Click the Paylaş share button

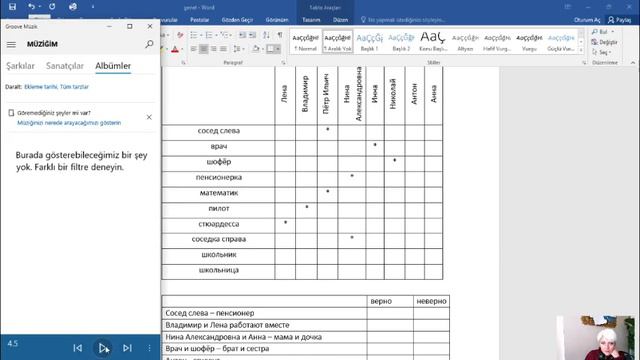tap(620, 20)
